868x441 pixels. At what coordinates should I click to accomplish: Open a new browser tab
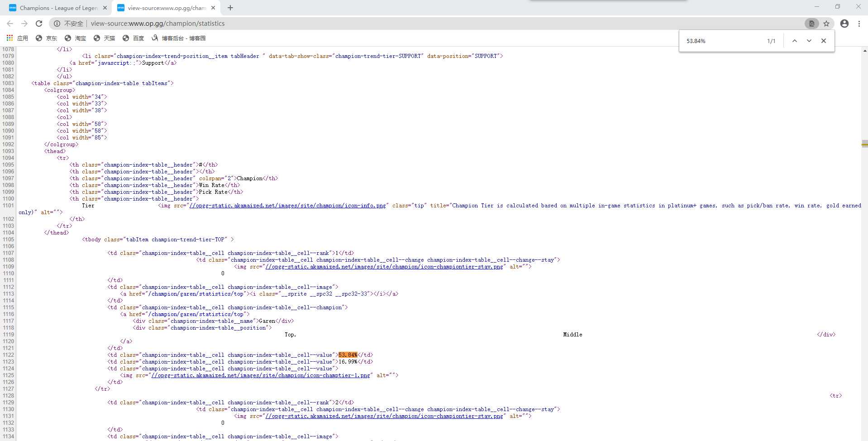click(230, 8)
